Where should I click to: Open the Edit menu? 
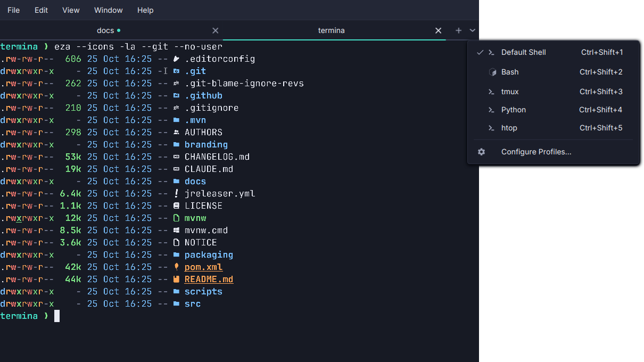tap(41, 10)
